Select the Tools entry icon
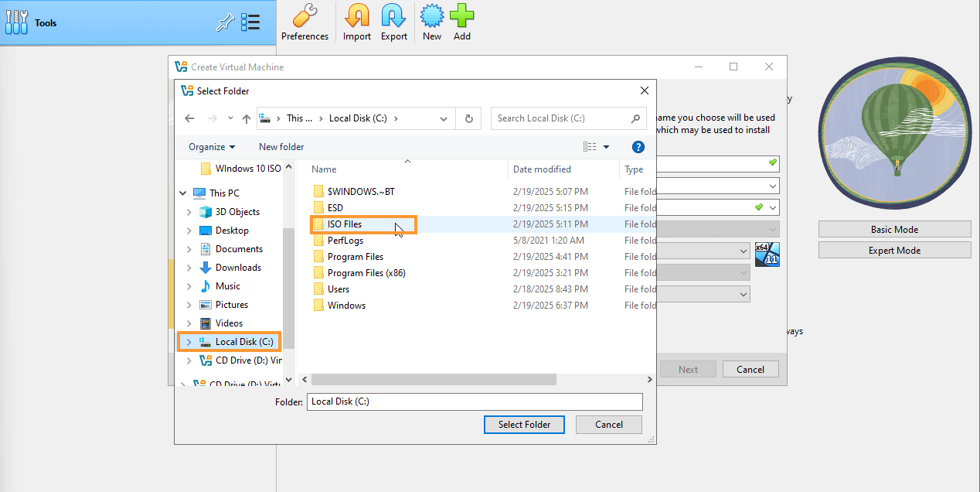This screenshot has width=980, height=492. [x=17, y=22]
